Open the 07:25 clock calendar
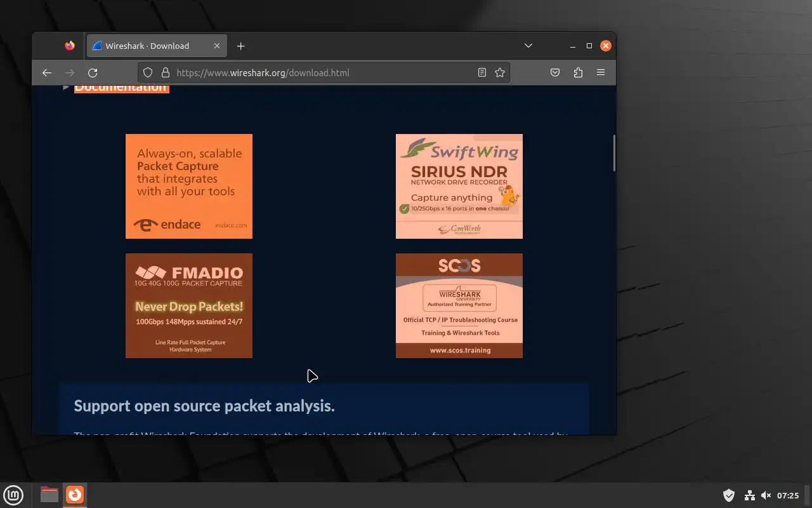 pyautogui.click(x=788, y=495)
